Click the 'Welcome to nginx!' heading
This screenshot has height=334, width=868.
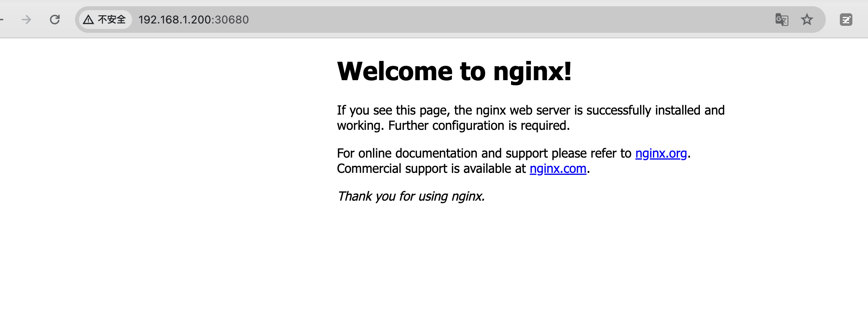click(x=454, y=71)
